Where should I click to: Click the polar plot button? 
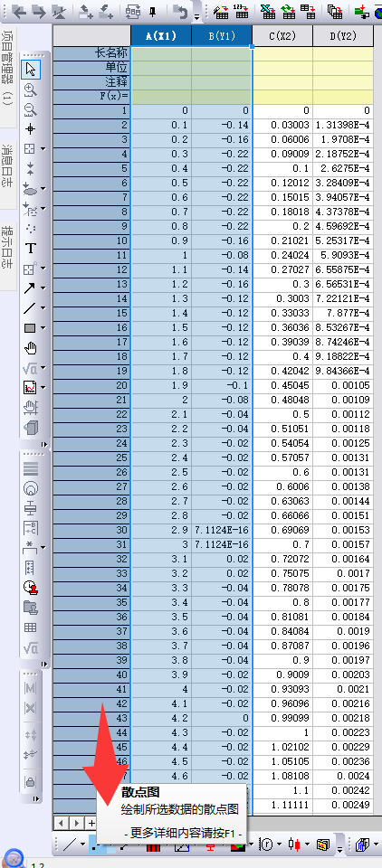click(x=267, y=844)
